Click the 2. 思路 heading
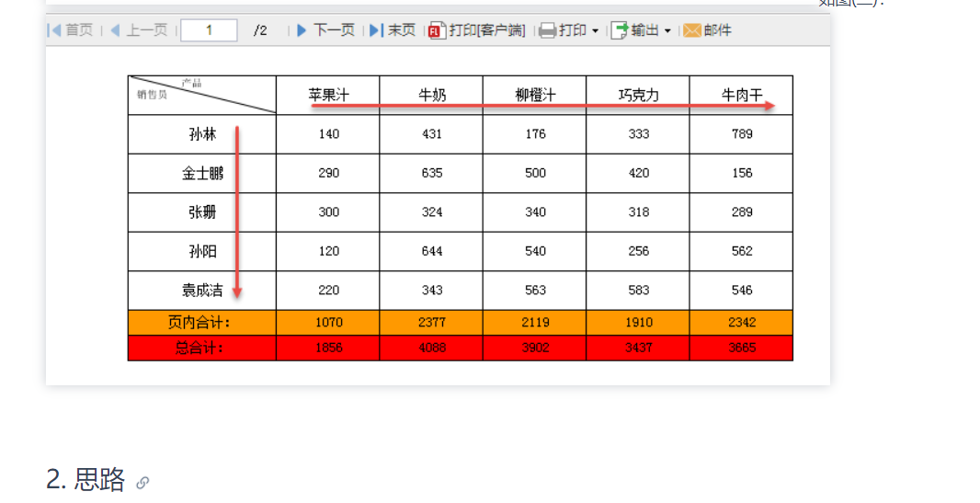Image resolution: width=980 pixels, height=503 pixels. click(85, 479)
